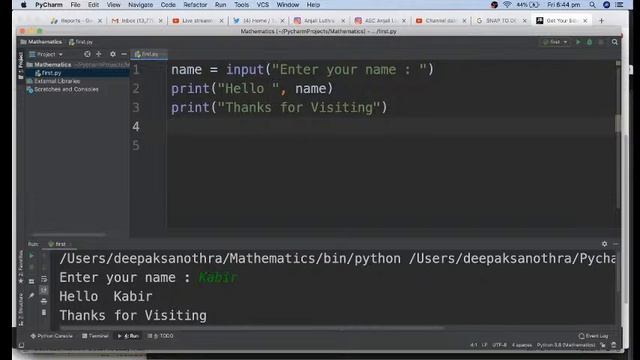Open the Edit menu

point(93,5)
